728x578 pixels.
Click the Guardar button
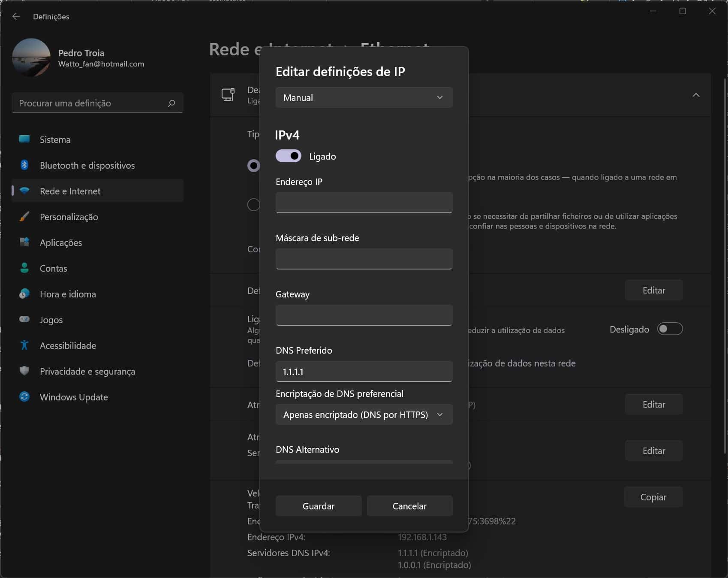coord(319,506)
